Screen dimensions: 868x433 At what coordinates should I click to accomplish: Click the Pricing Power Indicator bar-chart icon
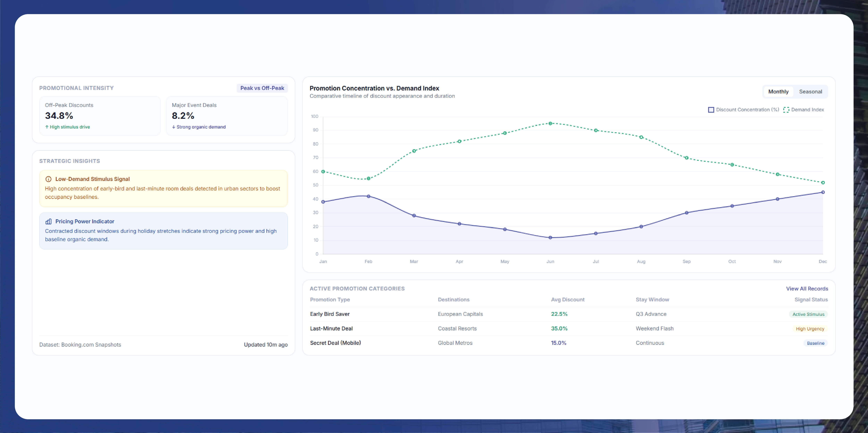(49, 221)
